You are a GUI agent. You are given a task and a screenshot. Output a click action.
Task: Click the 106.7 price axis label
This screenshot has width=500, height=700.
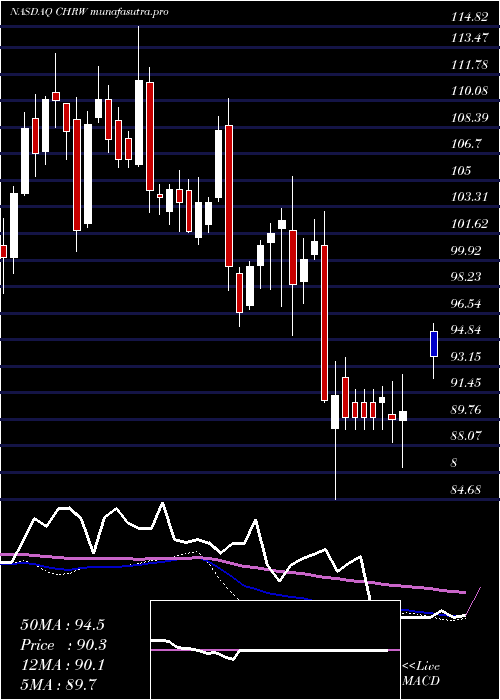tap(467, 144)
